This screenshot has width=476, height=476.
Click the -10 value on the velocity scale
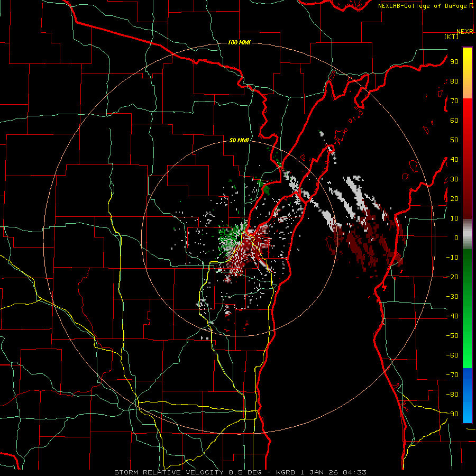pos(452,258)
